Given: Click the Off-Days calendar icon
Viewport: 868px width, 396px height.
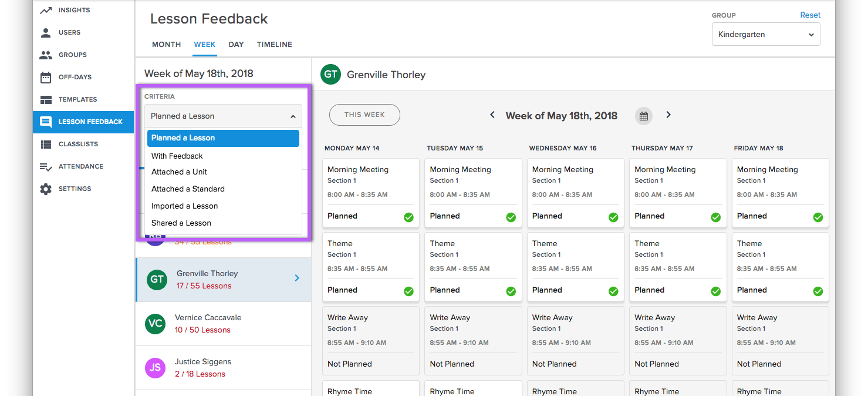Looking at the screenshot, I should coord(46,77).
